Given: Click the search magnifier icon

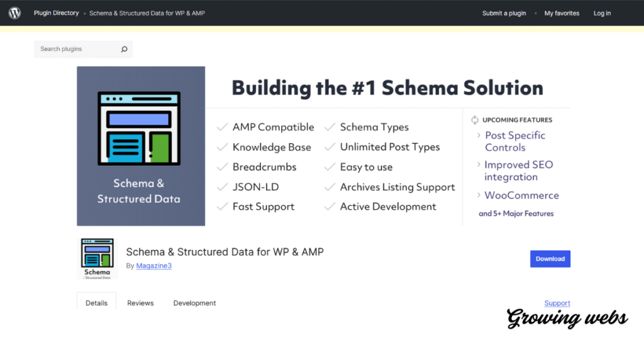Looking at the screenshot, I should click(x=124, y=50).
